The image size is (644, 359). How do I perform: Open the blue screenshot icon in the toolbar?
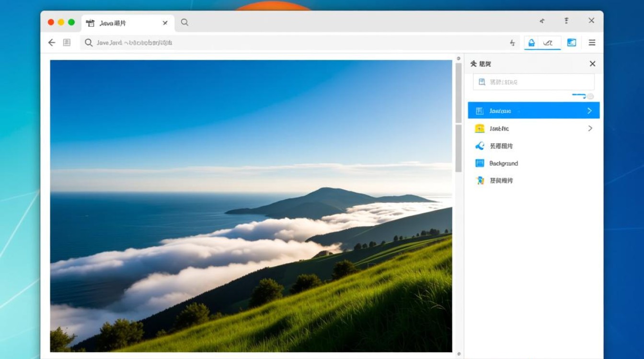(572, 43)
